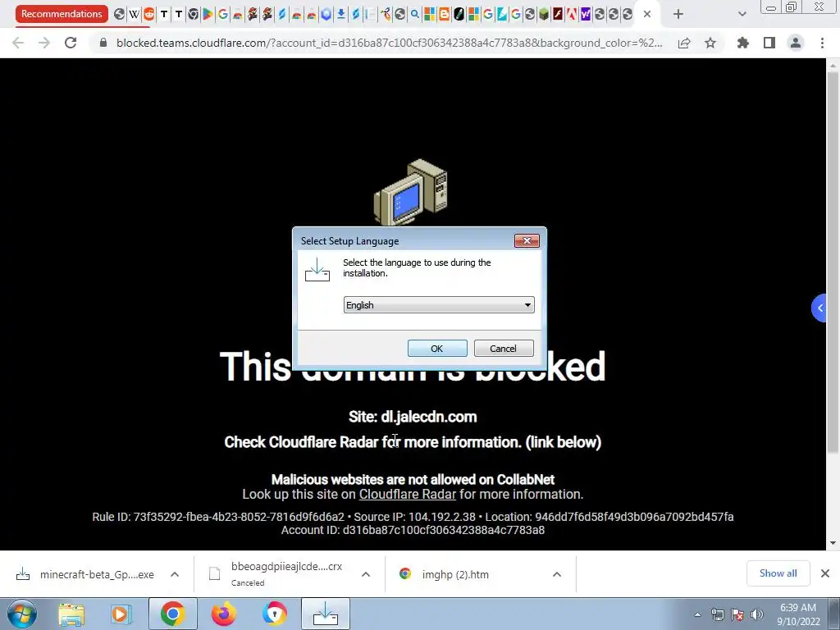This screenshot has height=630, width=840.
Task: Open the tab with the blue download arrow icon
Action: point(340,15)
